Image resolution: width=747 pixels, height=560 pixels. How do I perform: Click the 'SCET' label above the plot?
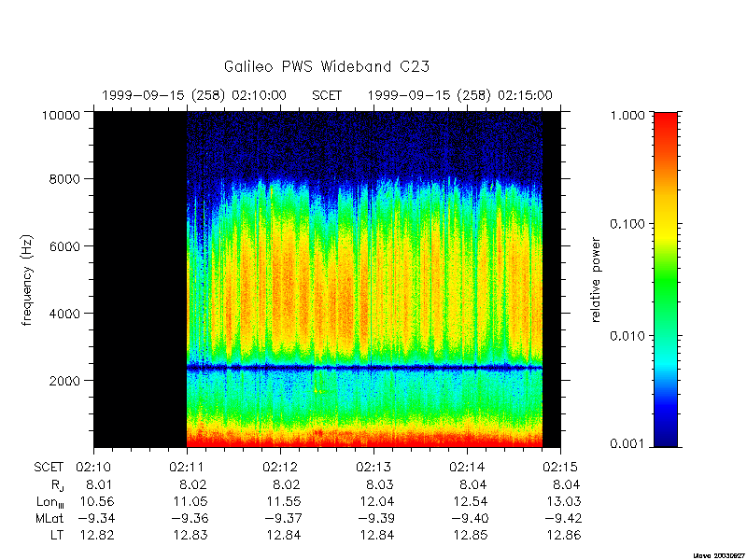click(x=327, y=96)
